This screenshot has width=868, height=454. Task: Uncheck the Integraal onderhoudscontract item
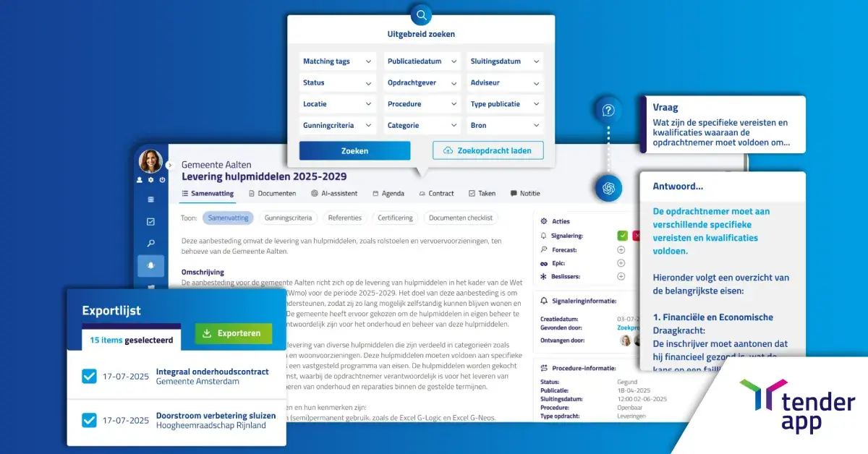click(89, 376)
